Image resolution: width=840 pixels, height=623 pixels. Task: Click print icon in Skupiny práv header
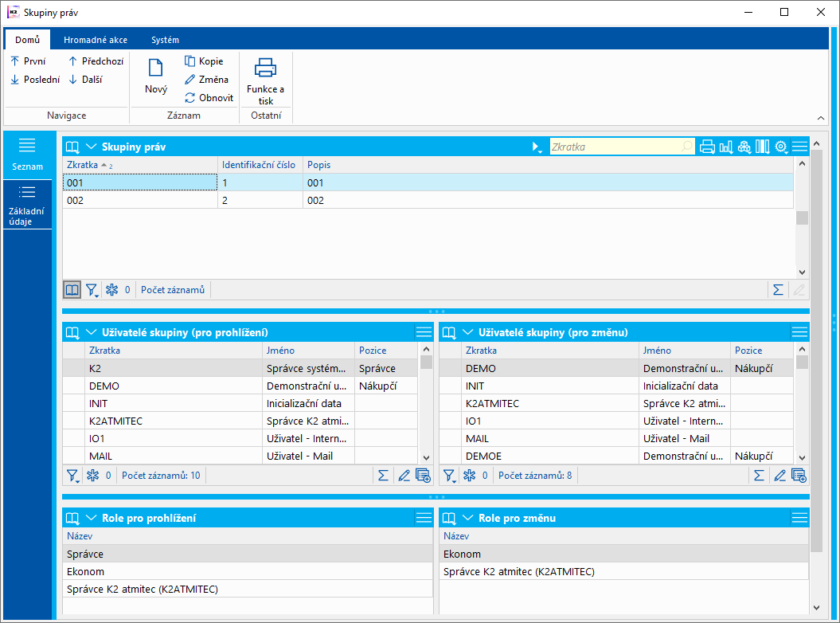click(x=706, y=147)
